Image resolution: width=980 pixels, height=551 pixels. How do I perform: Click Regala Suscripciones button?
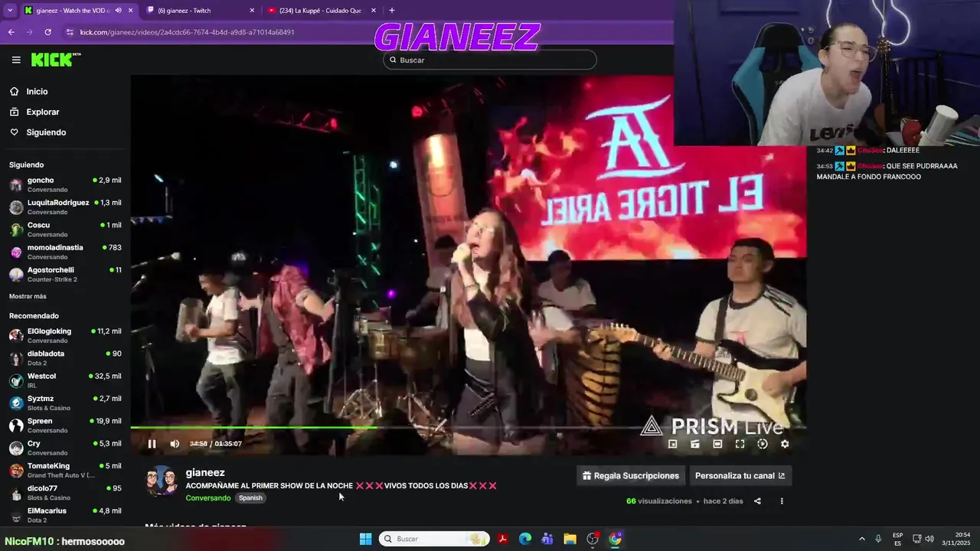(631, 475)
